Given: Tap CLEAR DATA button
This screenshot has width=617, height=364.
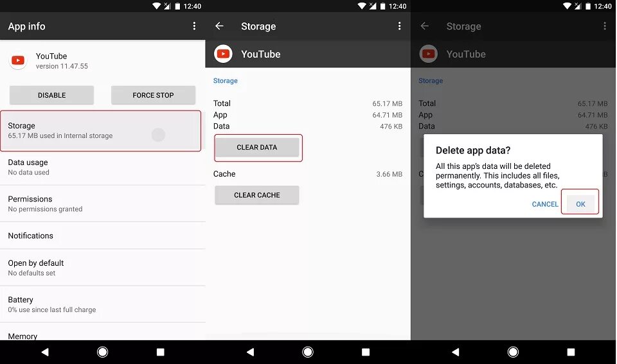Looking at the screenshot, I should click(x=257, y=148).
